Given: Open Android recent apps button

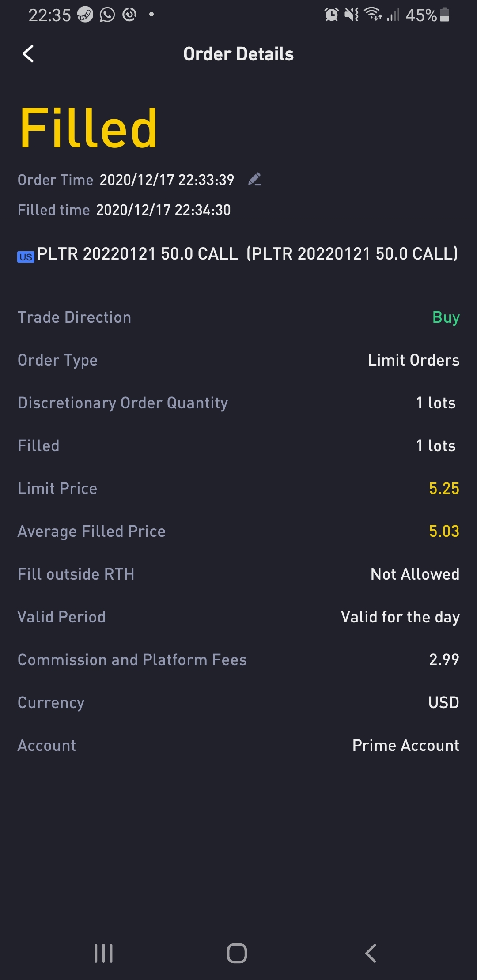Looking at the screenshot, I should point(104,953).
